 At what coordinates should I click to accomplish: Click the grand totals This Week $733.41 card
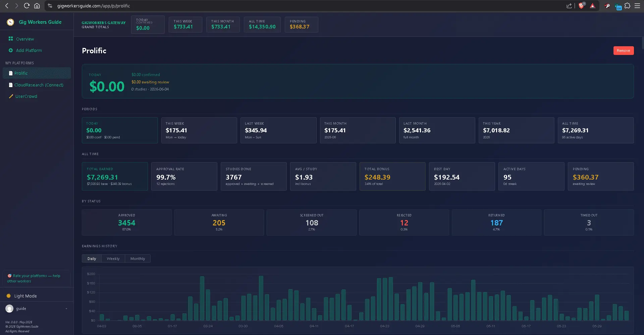pos(185,24)
